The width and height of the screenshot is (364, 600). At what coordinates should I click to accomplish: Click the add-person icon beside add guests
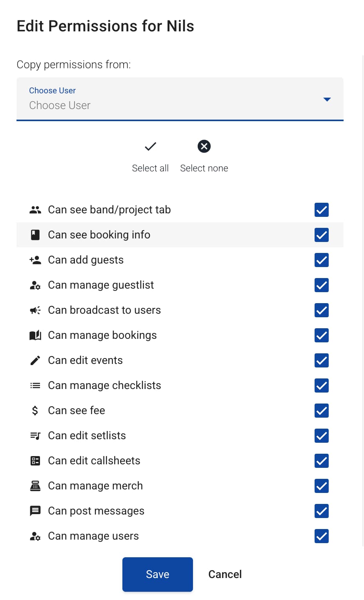(x=35, y=260)
